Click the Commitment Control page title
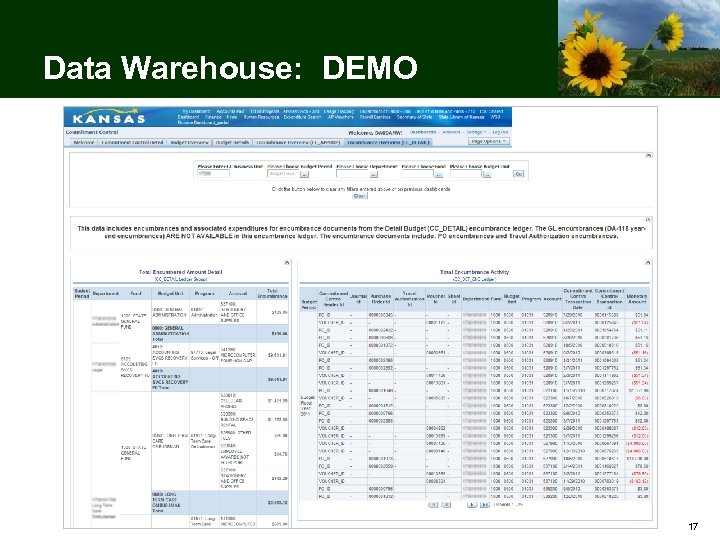This screenshot has height=540, width=720. point(92,132)
